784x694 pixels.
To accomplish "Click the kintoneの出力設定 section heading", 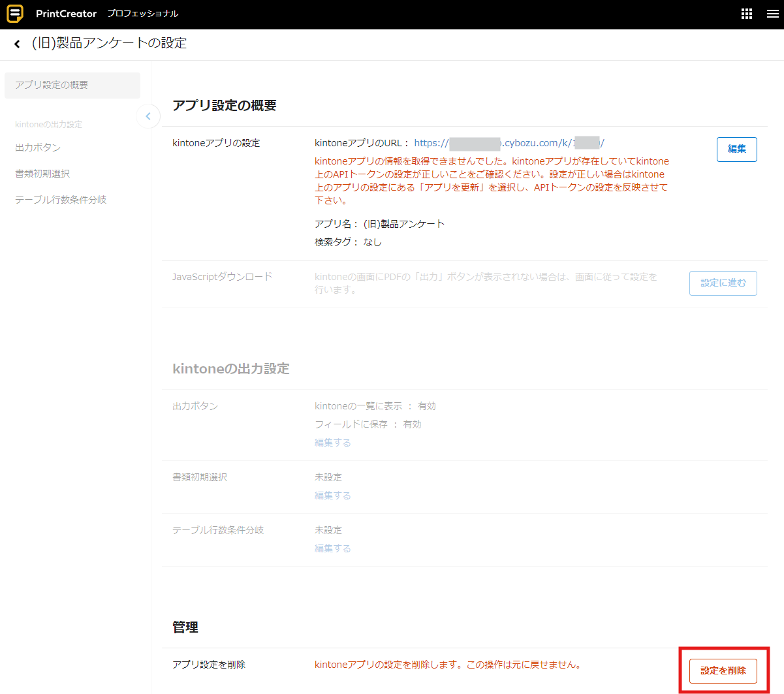I will [x=231, y=369].
